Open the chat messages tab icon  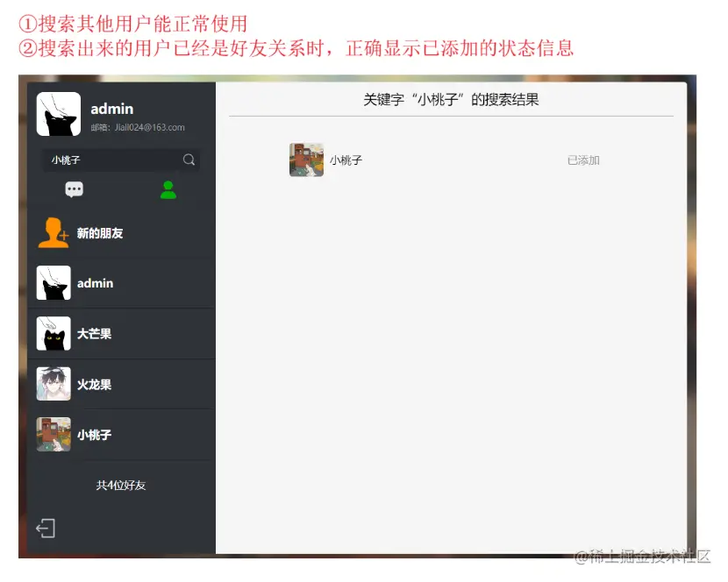point(75,189)
